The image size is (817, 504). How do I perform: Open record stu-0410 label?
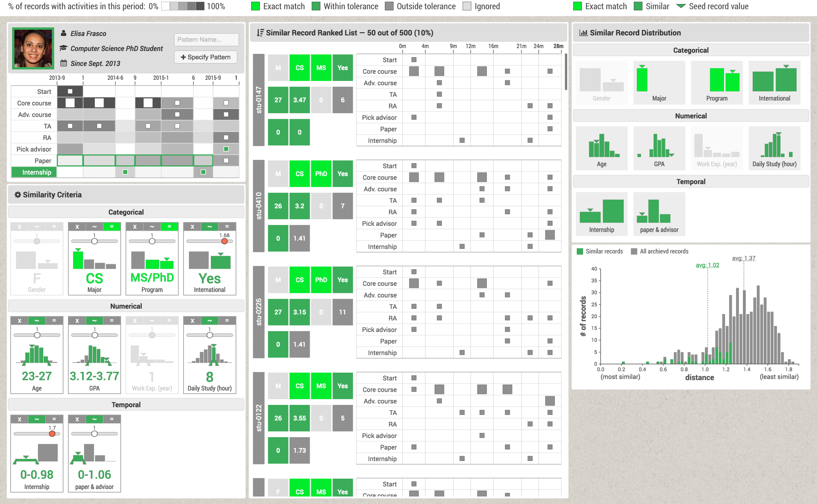(259, 206)
